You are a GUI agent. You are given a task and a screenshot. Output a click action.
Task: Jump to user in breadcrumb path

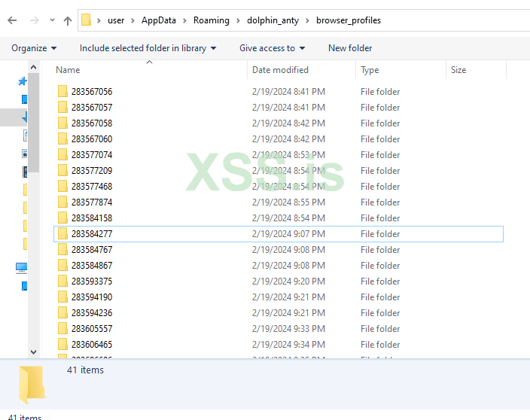coord(116,20)
